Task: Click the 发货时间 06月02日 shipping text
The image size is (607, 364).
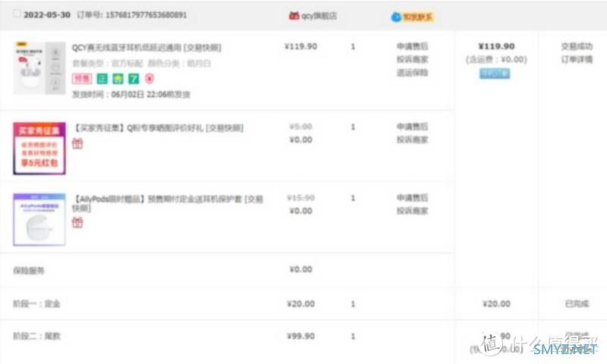Action: pos(131,94)
